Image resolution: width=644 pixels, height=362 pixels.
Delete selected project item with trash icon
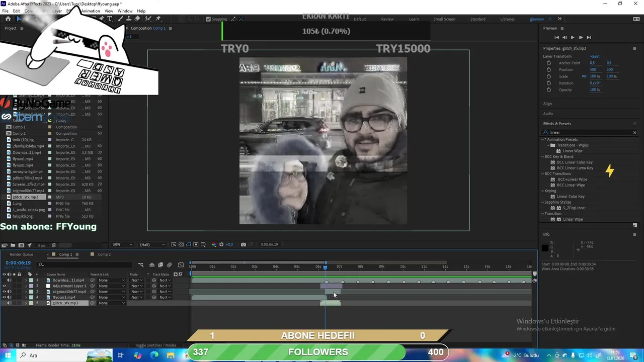(x=54, y=245)
